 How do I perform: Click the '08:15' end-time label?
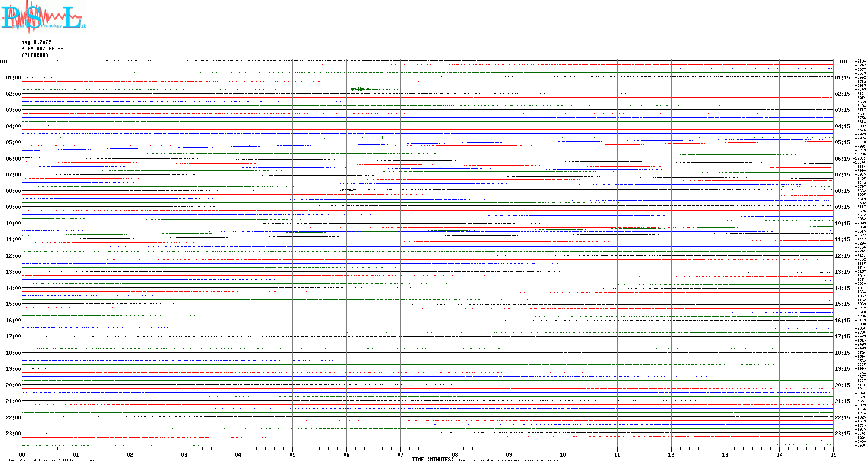click(843, 191)
